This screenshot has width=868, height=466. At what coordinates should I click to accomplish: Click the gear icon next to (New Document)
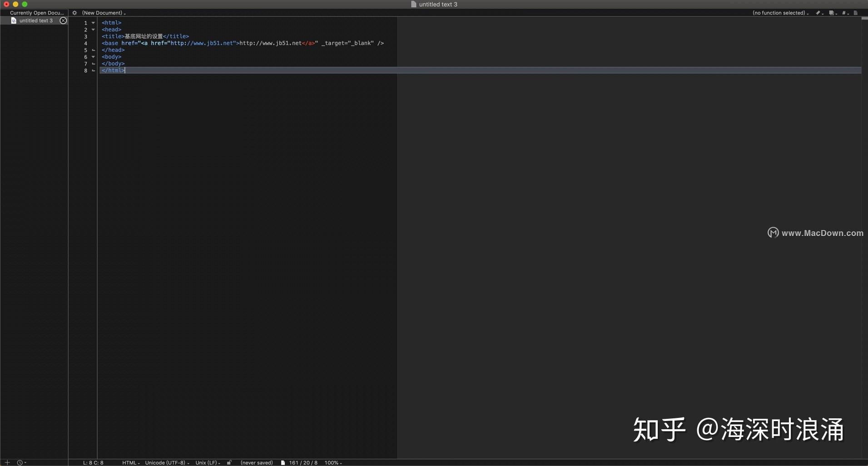tap(74, 13)
